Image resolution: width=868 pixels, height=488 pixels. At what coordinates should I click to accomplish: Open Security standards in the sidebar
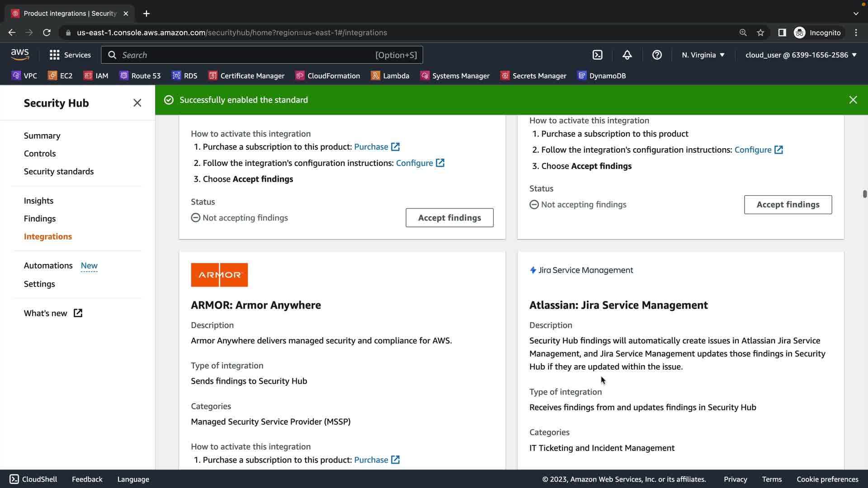(x=59, y=172)
